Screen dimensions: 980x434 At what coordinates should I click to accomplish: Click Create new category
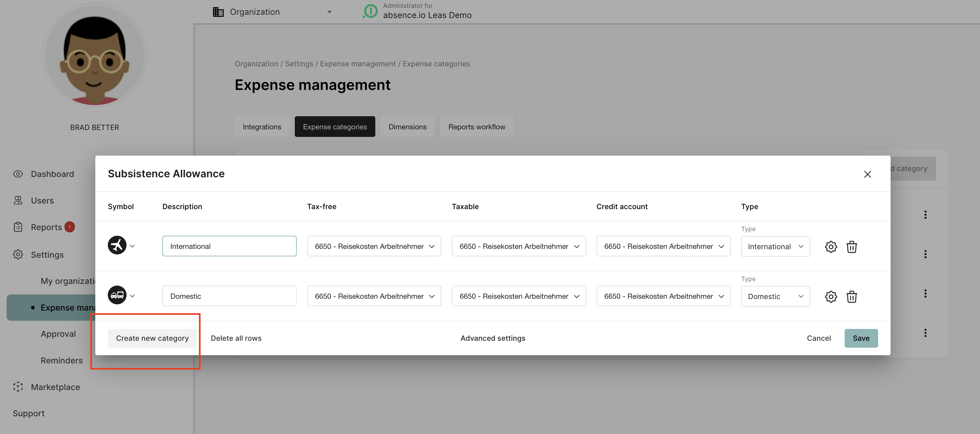click(152, 338)
